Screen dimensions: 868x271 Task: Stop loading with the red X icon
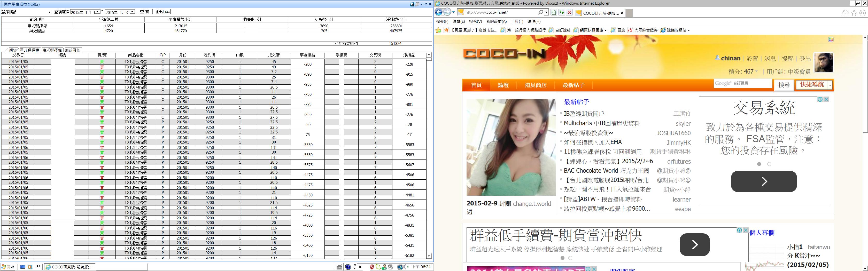pos(569,12)
